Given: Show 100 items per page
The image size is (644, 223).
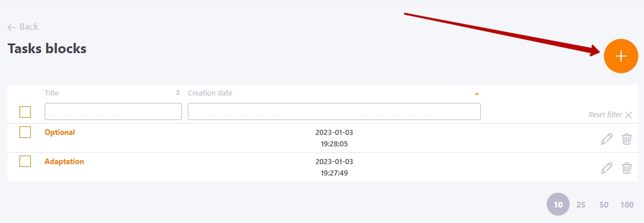Looking at the screenshot, I should tap(627, 205).
